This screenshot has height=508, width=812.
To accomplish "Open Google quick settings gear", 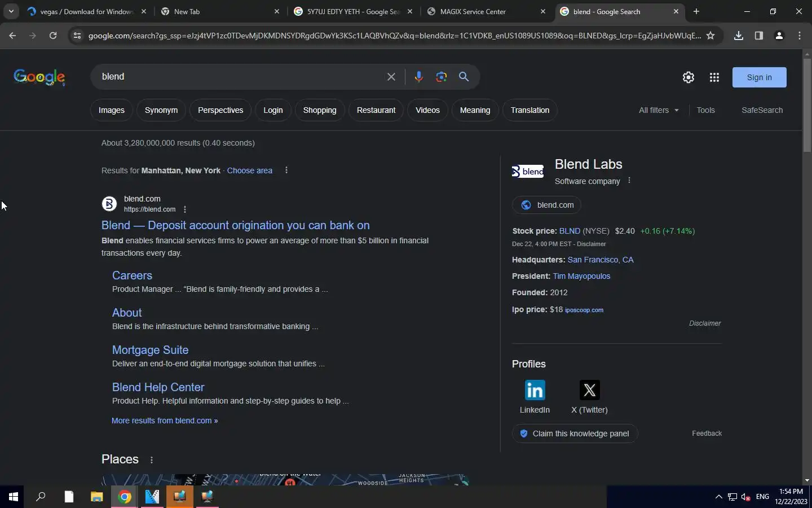I will tap(689, 77).
